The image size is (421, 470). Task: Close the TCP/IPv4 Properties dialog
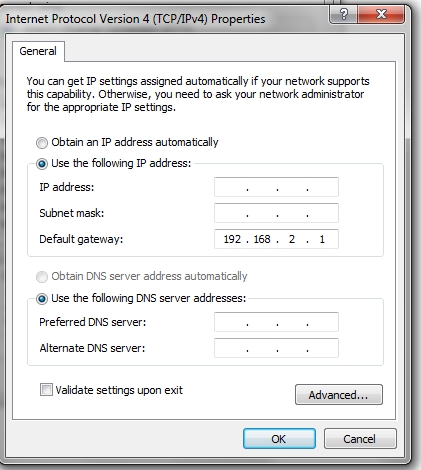point(381,14)
